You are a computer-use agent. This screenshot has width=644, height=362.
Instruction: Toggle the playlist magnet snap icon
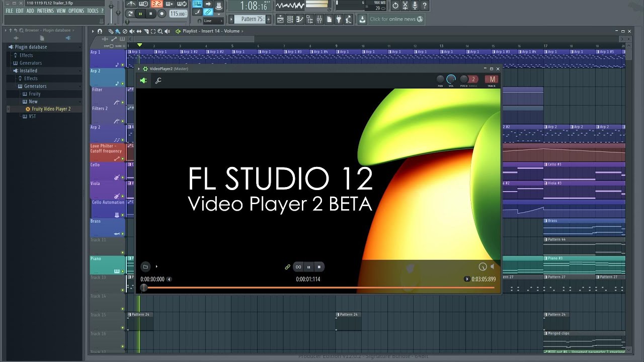[100, 31]
